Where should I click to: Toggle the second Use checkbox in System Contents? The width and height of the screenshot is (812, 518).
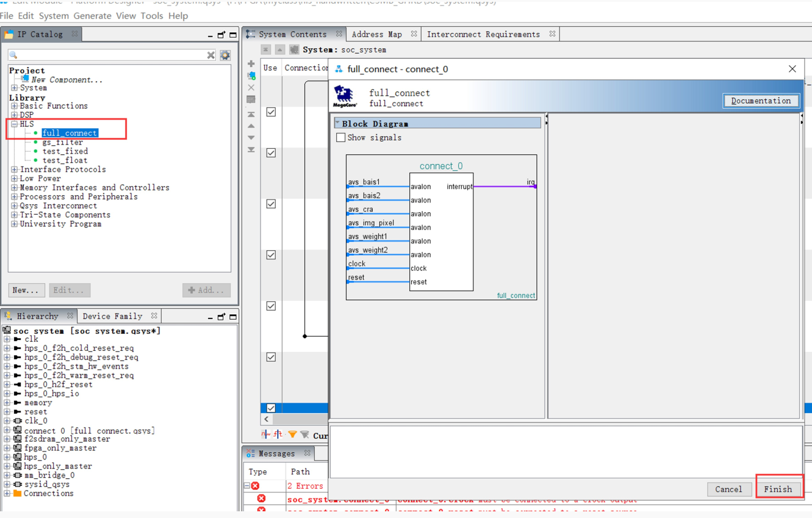(271, 153)
